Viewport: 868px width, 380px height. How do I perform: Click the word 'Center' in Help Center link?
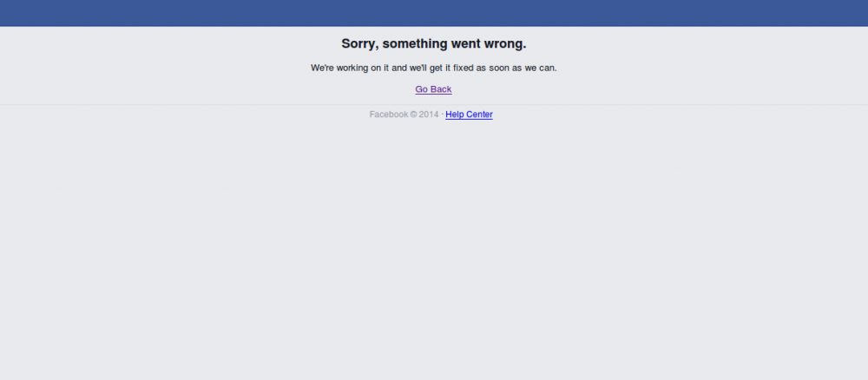click(x=479, y=115)
